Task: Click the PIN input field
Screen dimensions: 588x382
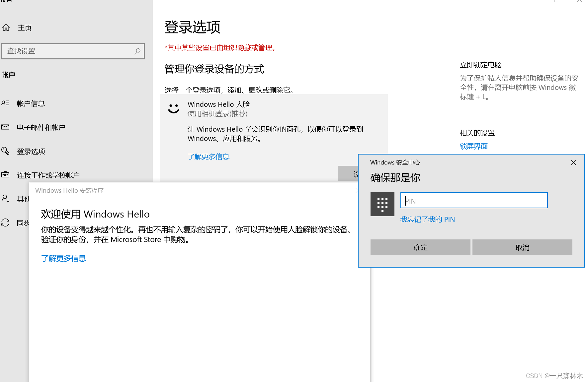Action: click(x=474, y=200)
